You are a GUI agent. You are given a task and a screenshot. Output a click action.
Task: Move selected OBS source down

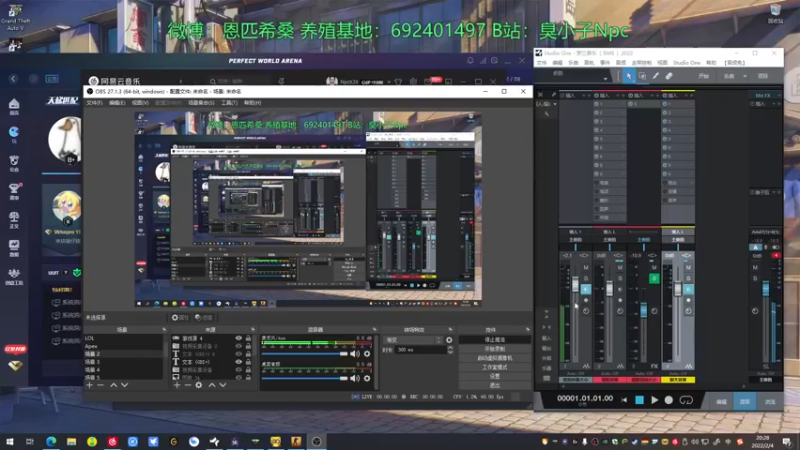[222, 385]
